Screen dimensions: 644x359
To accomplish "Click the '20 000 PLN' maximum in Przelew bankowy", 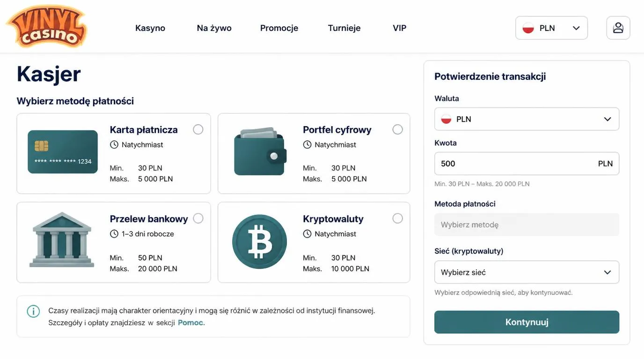I will 158,269.
